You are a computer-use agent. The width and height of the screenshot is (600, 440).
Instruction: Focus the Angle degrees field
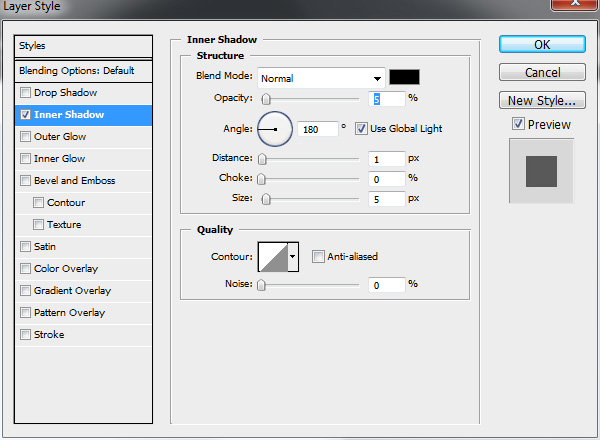[318, 129]
